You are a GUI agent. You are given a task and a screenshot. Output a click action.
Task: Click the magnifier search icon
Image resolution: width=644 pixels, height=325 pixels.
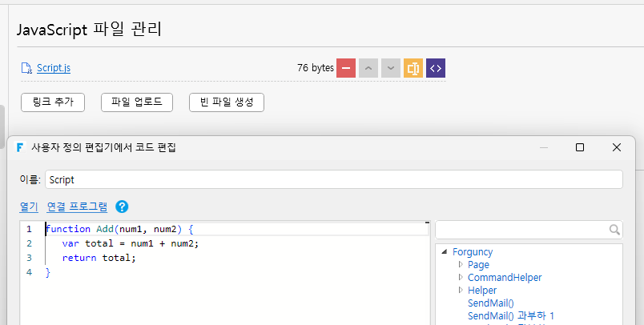(x=614, y=230)
